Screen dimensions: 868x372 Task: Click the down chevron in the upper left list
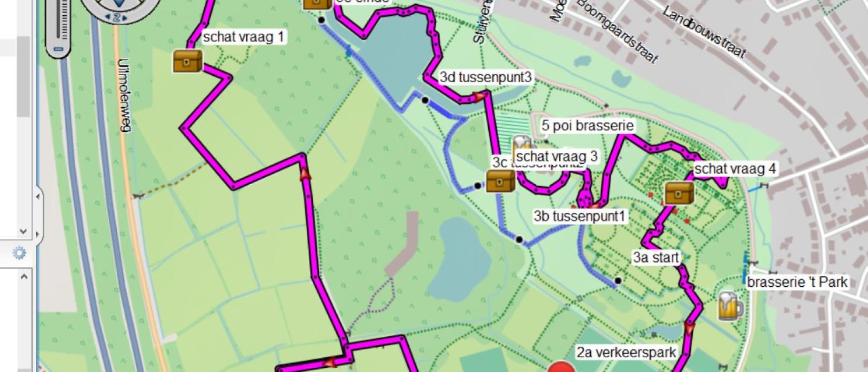[x=23, y=231]
